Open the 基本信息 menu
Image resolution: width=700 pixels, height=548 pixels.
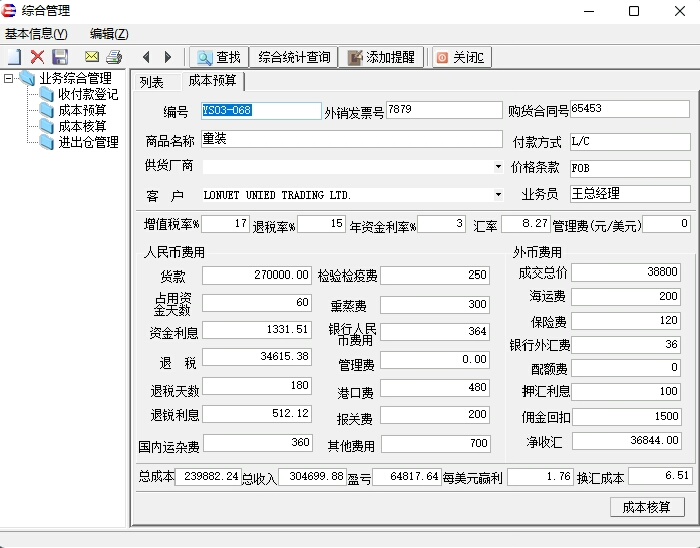(36, 34)
